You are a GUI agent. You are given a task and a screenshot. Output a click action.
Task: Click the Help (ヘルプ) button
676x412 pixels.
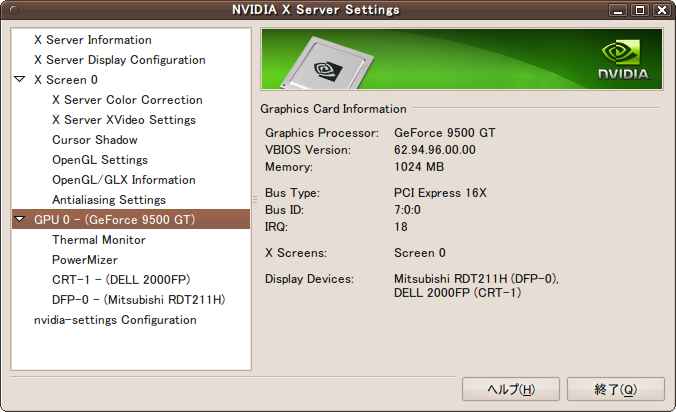click(510, 389)
